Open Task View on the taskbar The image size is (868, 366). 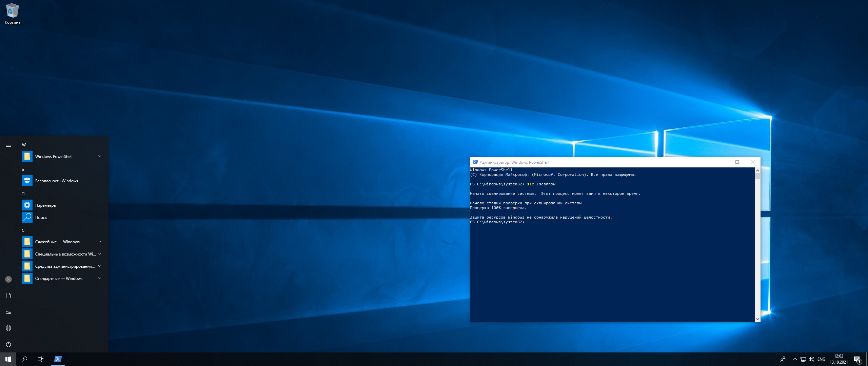pos(41,359)
